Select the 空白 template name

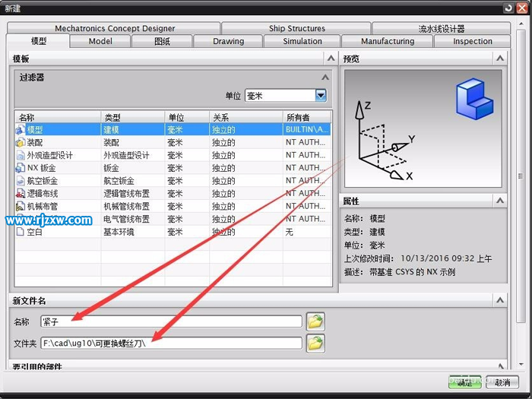point(35,232)
